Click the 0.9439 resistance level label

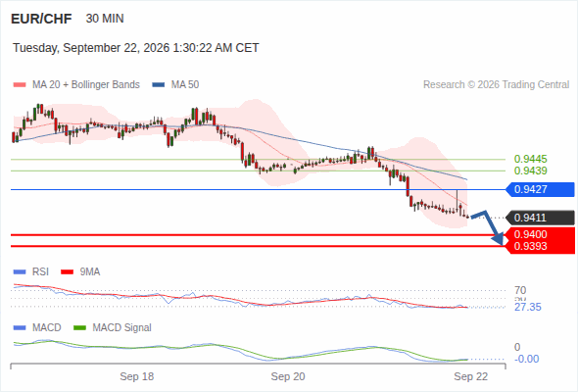click(530, 171)
